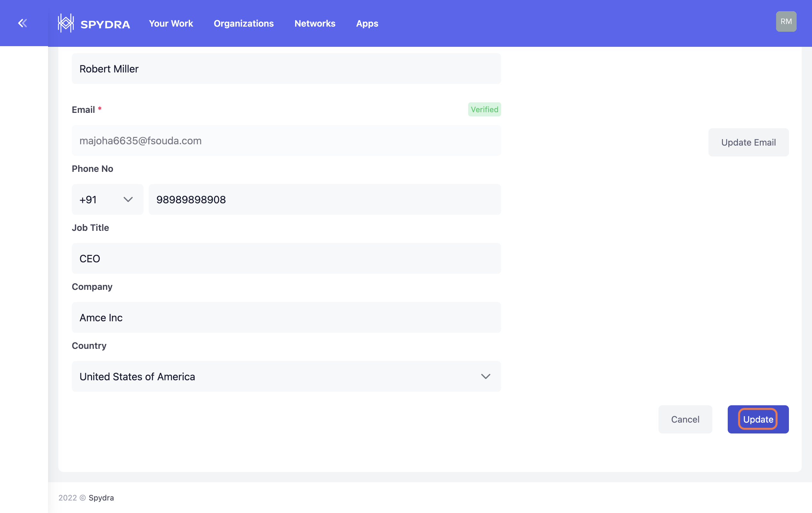Image resolution: width=812 pixels, height=513 pixels.
Task: Click the Spydra footer link
Action: pos(101,498)
